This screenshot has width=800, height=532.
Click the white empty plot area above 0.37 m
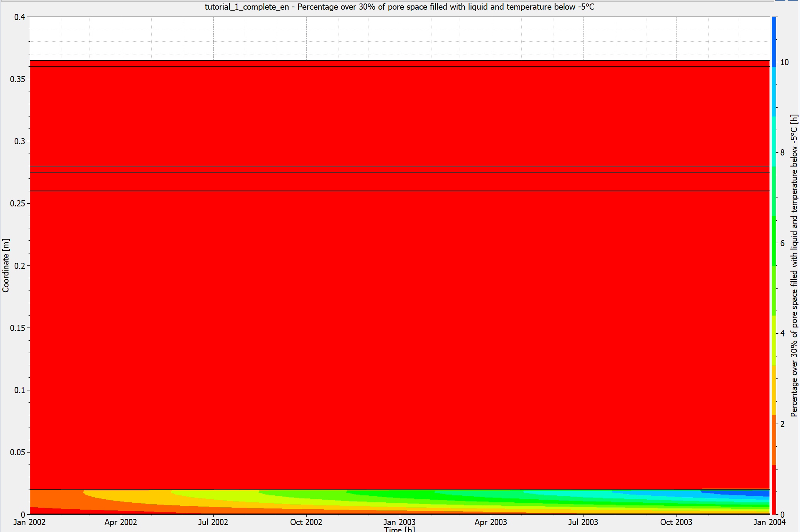coord(399,39)
